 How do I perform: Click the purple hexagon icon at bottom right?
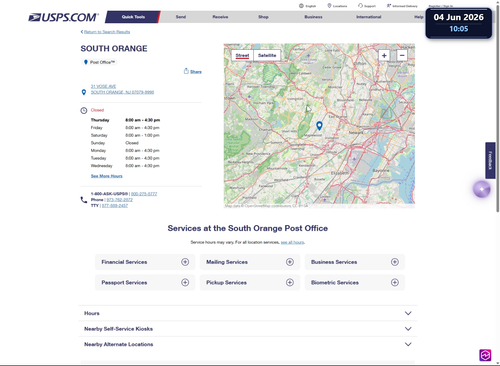point(485,355)
